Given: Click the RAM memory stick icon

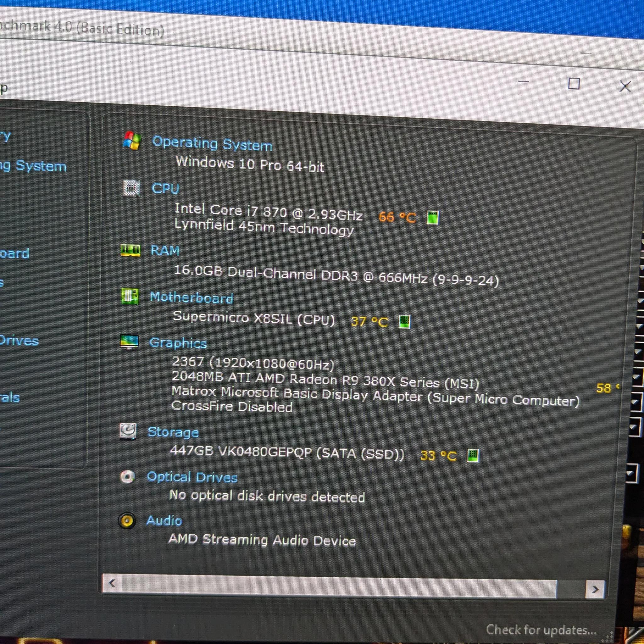Looking at the screenshot, I should [131, 250].
